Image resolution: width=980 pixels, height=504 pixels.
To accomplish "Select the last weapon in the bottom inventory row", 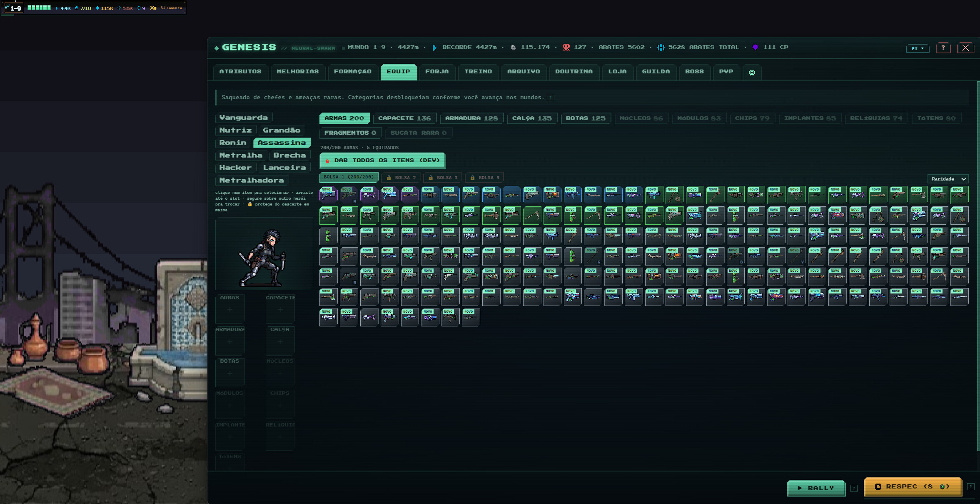I will (x=471, y=317).
